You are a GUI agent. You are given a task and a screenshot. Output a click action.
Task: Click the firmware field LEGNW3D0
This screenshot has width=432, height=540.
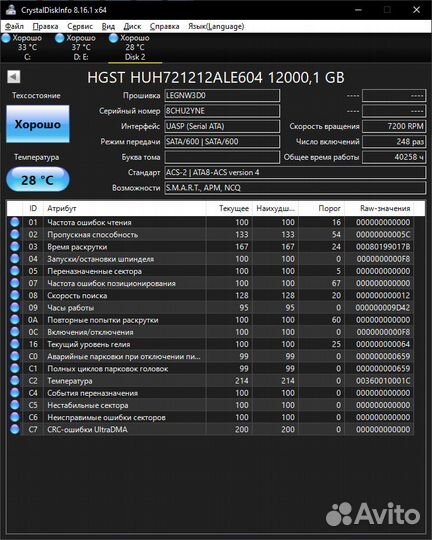pos(222,95)
